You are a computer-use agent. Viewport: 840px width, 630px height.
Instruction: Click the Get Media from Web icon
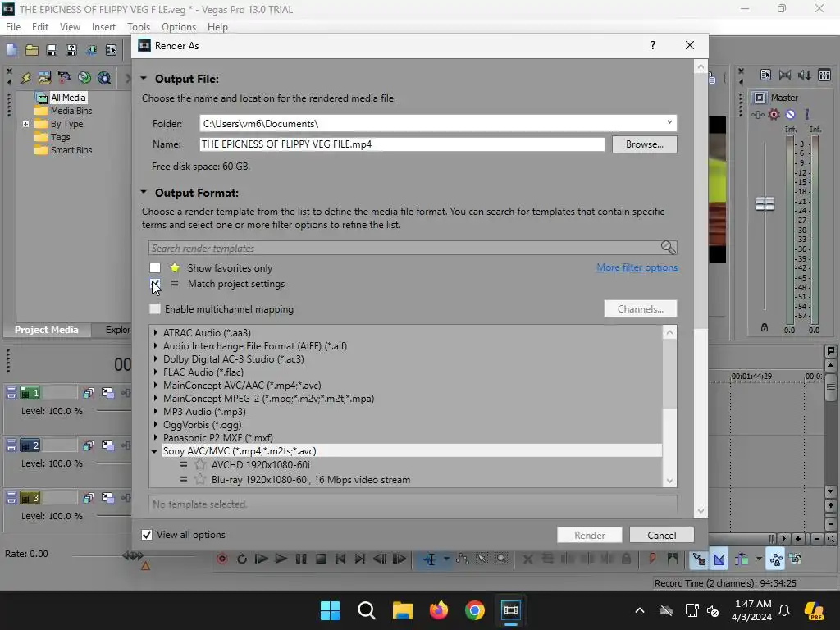(104, 78)
